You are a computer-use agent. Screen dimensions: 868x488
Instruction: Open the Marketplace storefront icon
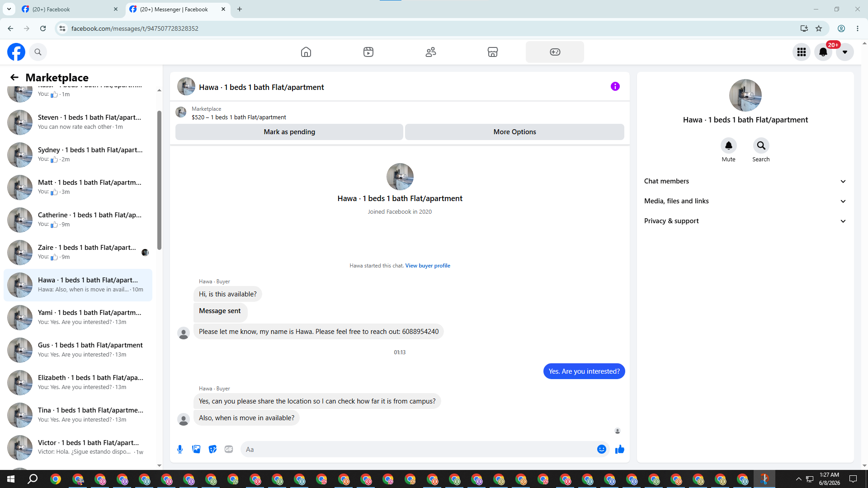coord(493,52)
